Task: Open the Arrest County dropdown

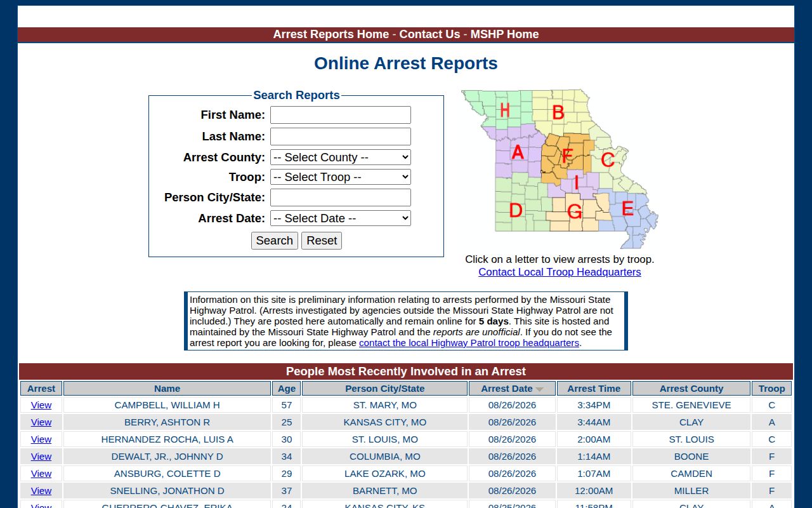Action: point(341,157)
